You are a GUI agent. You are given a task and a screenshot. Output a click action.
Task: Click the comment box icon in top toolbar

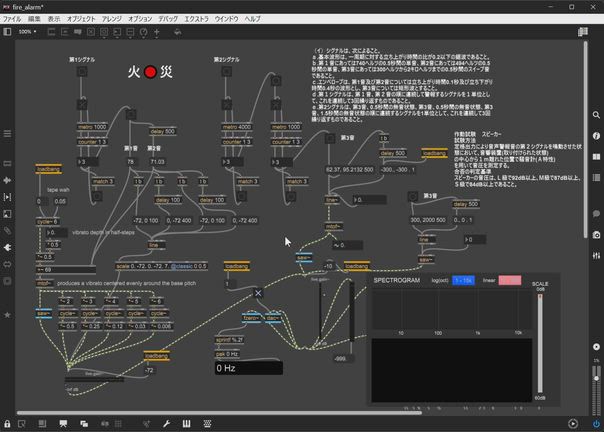78,32
